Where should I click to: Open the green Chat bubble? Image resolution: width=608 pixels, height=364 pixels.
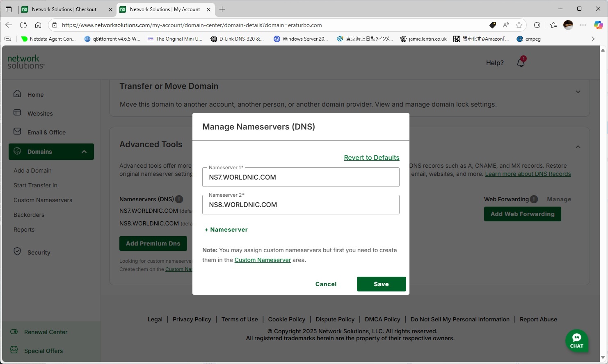[577, 341]
